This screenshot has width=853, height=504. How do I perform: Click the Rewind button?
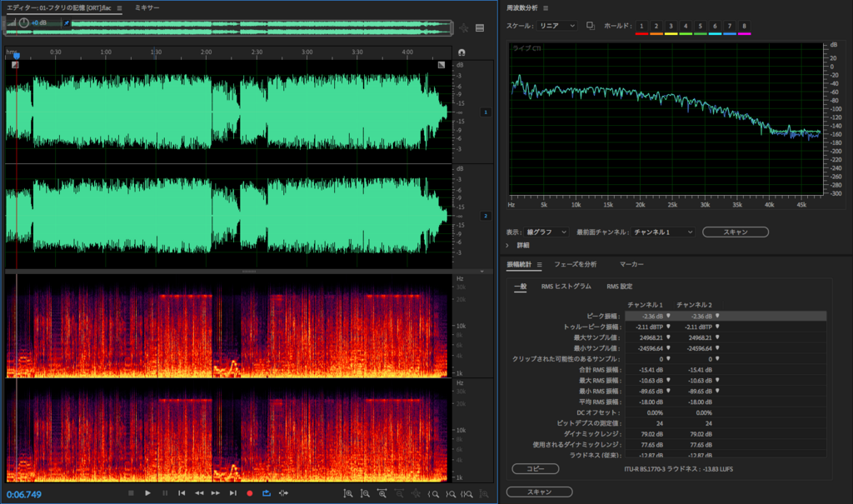(x=199, y=493)
